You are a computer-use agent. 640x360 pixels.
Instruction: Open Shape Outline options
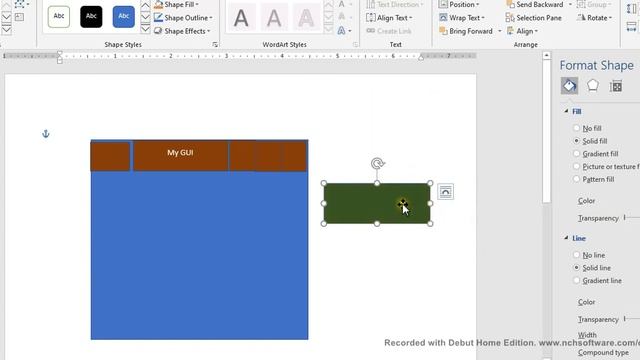[x=183, y=18]
